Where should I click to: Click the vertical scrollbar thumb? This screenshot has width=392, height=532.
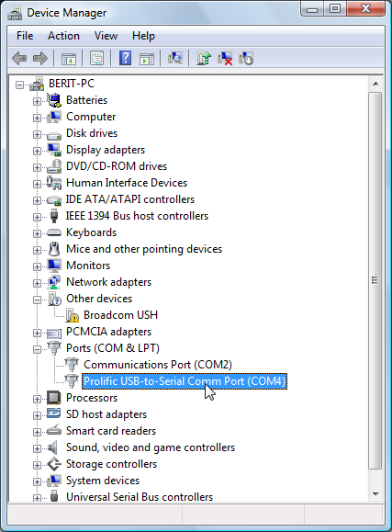(375, 280)
